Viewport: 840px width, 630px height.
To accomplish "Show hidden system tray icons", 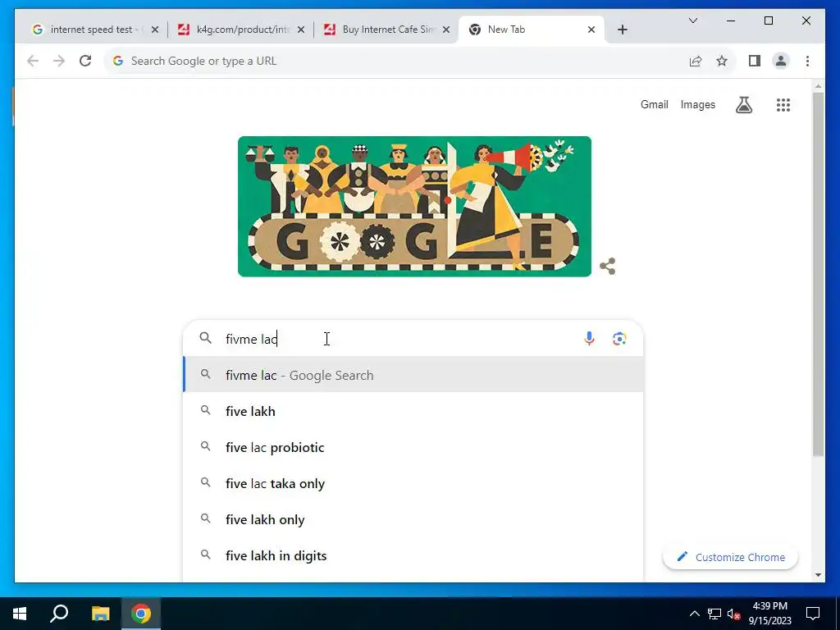I will (x=694, y=614).
